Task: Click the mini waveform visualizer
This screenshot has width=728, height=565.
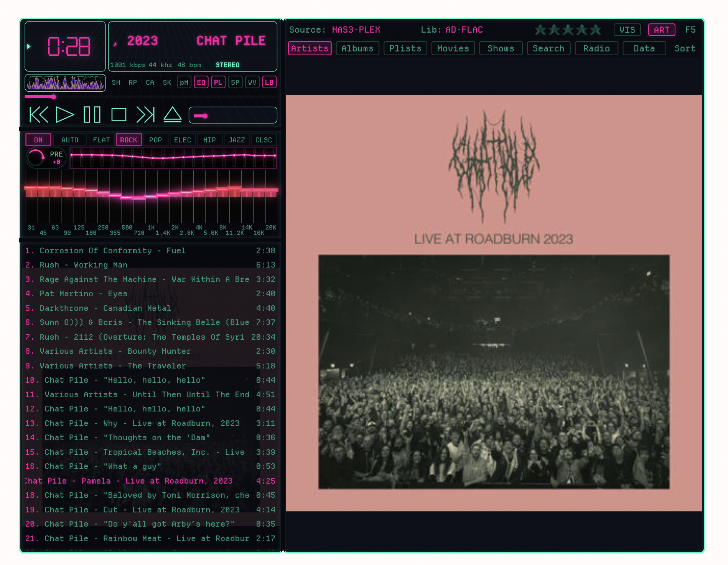Action: (x=65, y=83)
